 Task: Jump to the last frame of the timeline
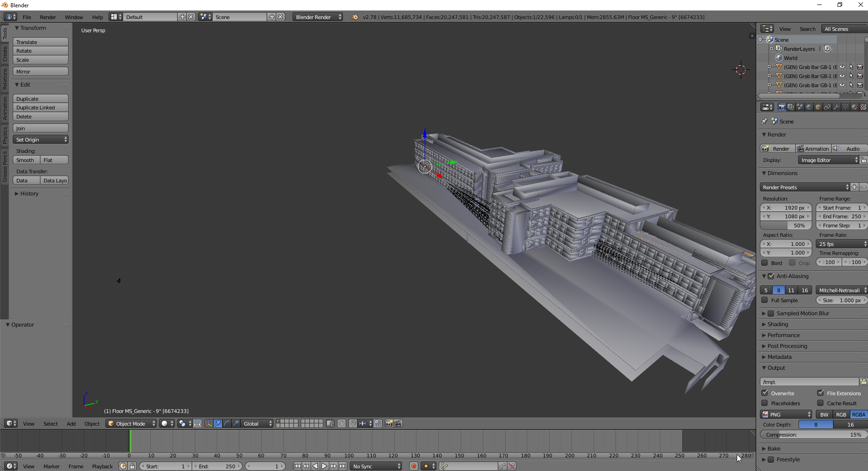point(342,466)
